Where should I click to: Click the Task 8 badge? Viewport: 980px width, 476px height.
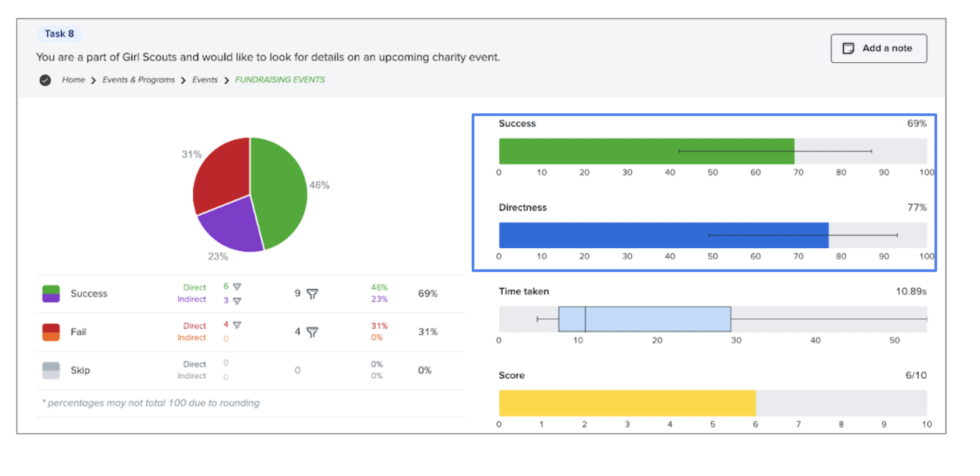59,34
